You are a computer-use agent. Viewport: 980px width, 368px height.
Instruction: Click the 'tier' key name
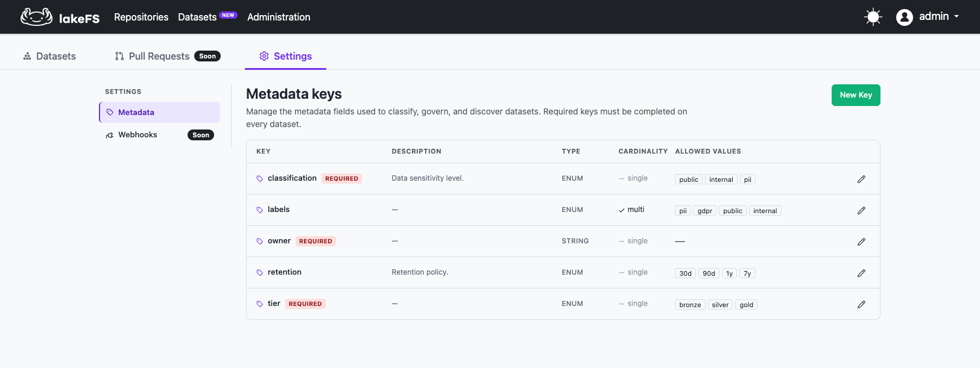pyautogui.click(x=274, y=304)
